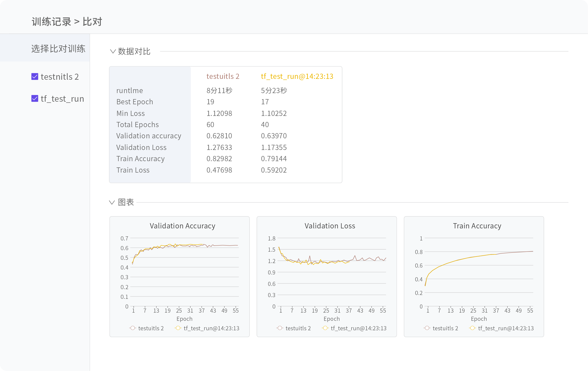Click 比对 breadcrumb item
The height and width of the screenshot is (371, 588).
coord(92,22)
